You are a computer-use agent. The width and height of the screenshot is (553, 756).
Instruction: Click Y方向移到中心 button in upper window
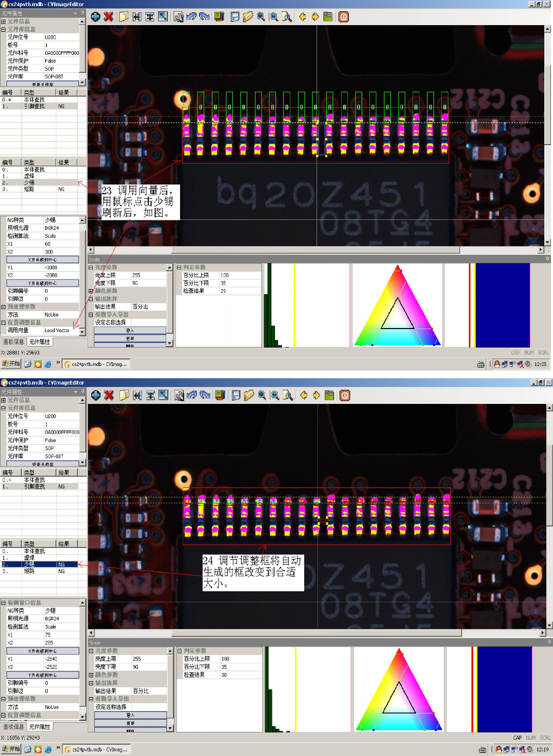tap(43, 283)
